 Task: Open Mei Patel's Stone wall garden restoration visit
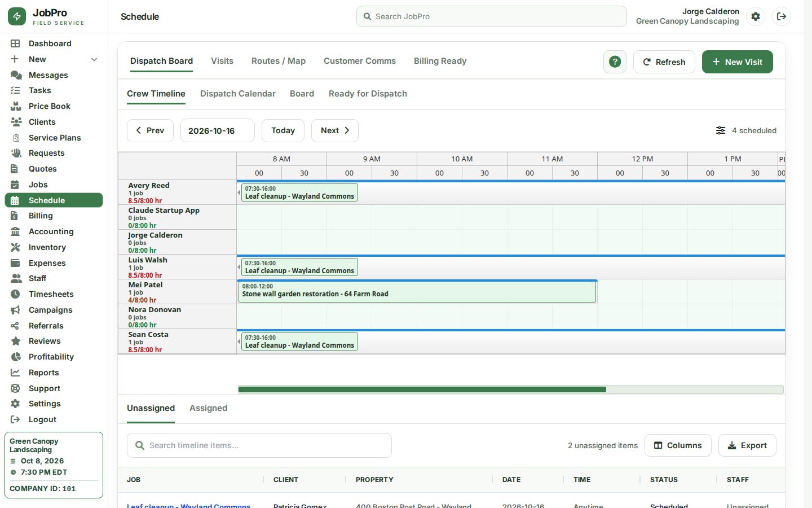417,291
